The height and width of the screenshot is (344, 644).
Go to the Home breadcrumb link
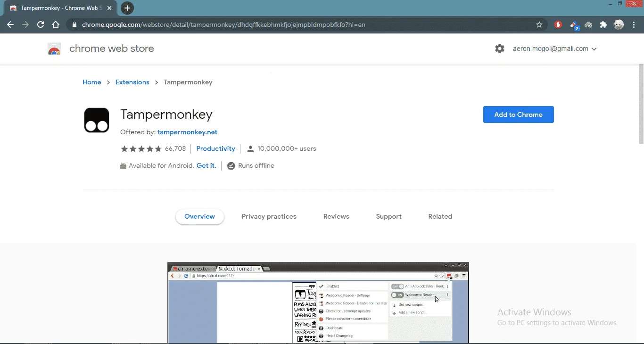click(92, 82)
